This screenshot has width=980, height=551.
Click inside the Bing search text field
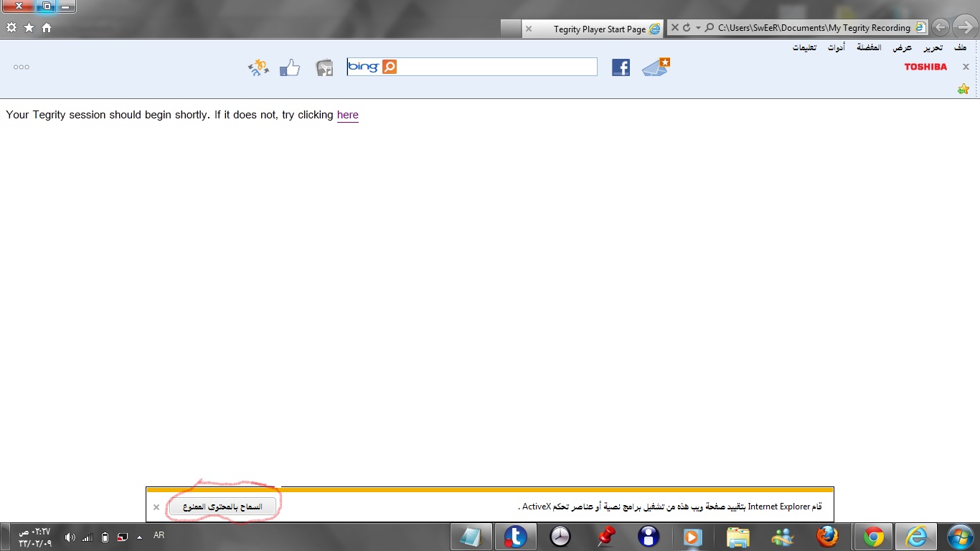coord(495,67)
